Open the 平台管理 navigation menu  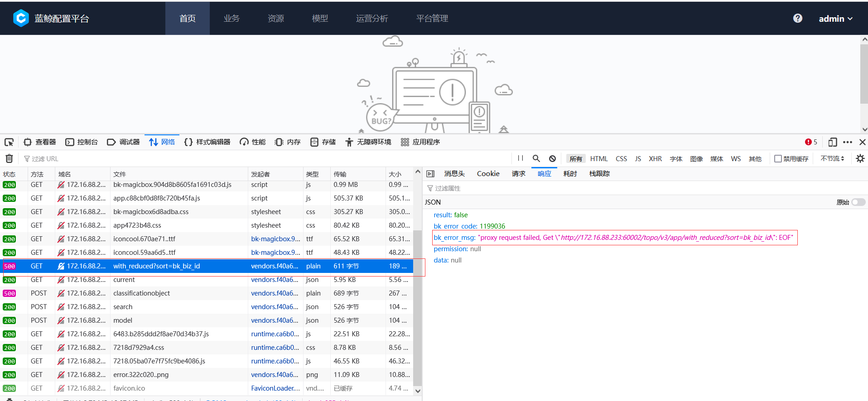pyautogui.click(x=432, y=18)
